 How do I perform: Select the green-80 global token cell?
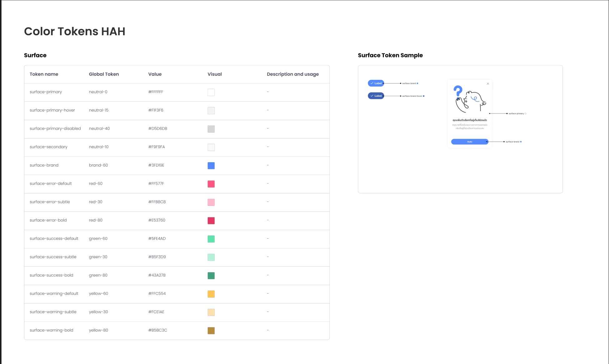click(x=98, y=275)
